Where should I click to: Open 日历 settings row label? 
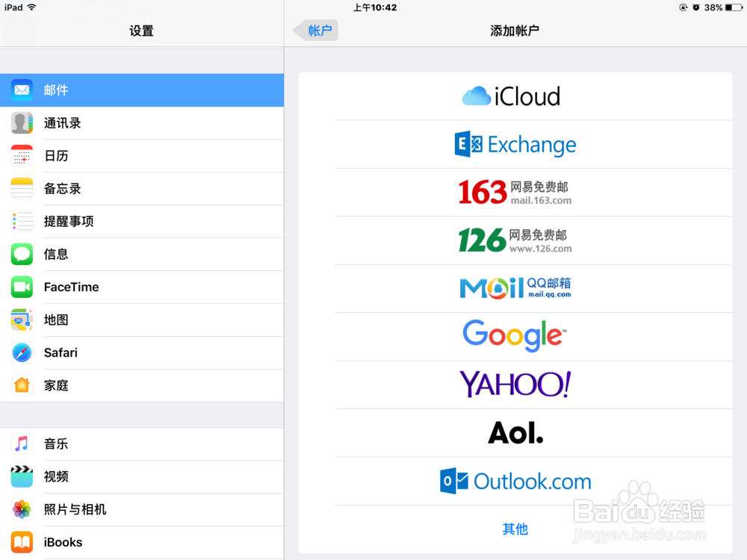[x=56, y=156]
